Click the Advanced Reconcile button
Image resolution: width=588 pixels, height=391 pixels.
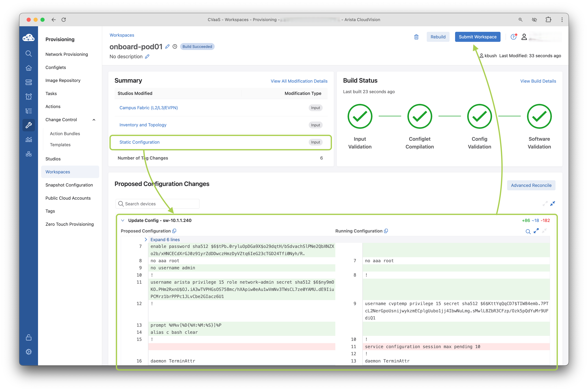click(x=531, y=185)
